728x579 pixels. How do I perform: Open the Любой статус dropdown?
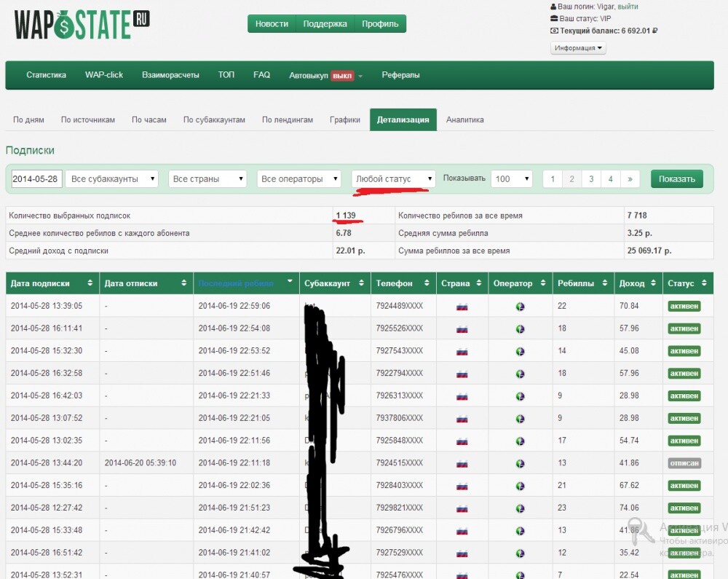tap(393, 178)
